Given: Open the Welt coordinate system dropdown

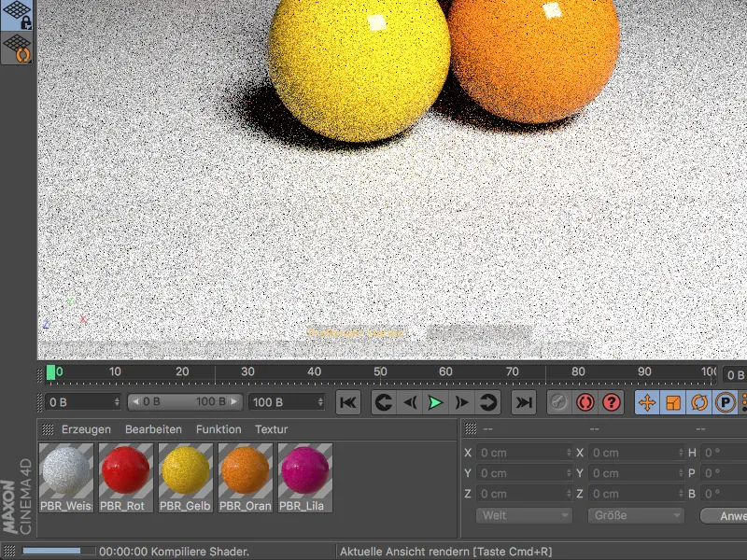Looking at the screenshot, I should tap(523, 515).
